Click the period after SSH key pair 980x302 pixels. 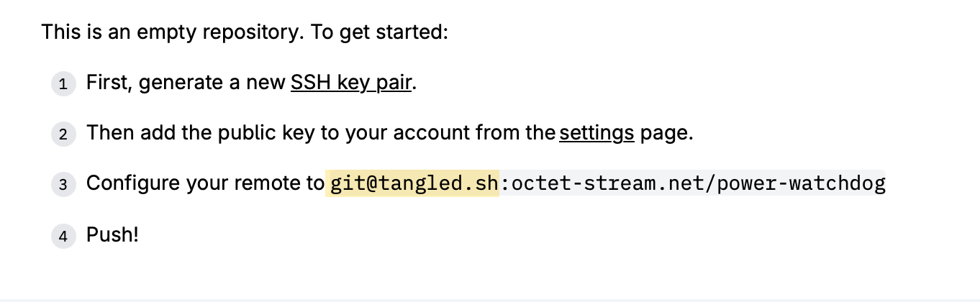pos(415,85)
